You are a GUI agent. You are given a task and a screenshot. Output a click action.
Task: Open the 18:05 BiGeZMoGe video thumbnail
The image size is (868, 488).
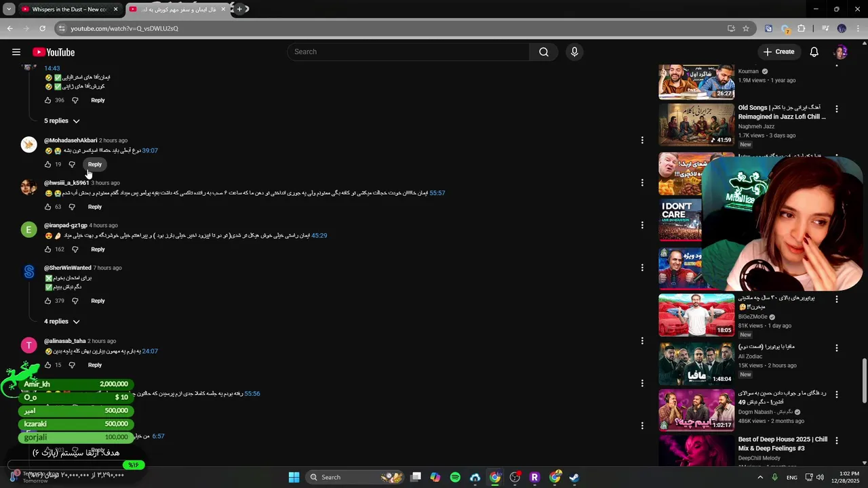pos(696,314)
